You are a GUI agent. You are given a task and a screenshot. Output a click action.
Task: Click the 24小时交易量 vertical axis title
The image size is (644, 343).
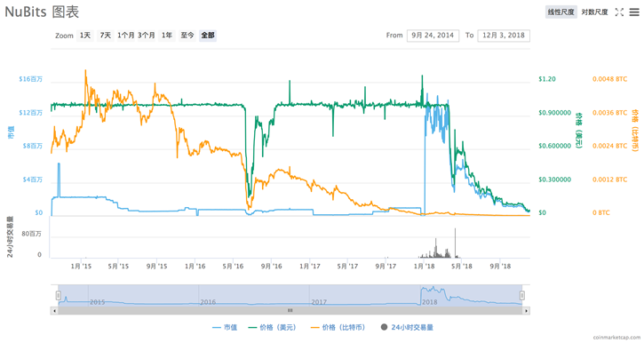[11, 237]
